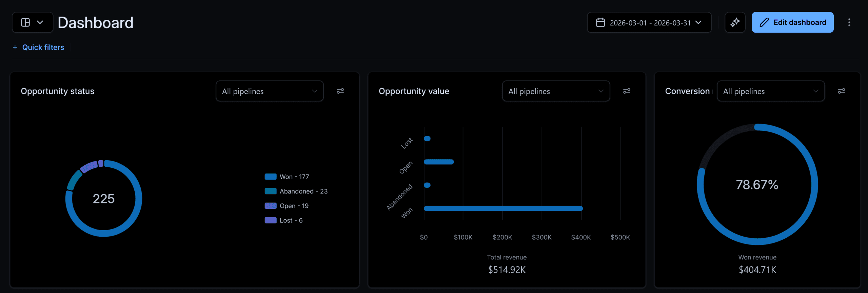This screenshot has width=868, height=293.
Task: Click the Conversion widget title
Action: (687, 91)
